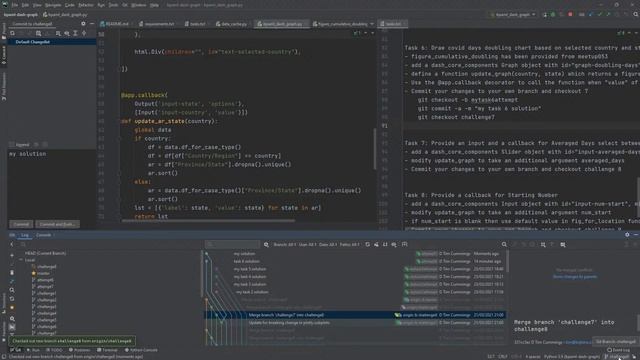Select the Console tab in Git window

pos(44,235)
